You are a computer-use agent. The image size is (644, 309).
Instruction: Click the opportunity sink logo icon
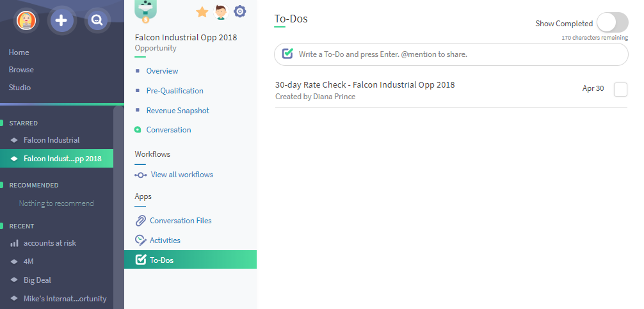pos(145,10)
